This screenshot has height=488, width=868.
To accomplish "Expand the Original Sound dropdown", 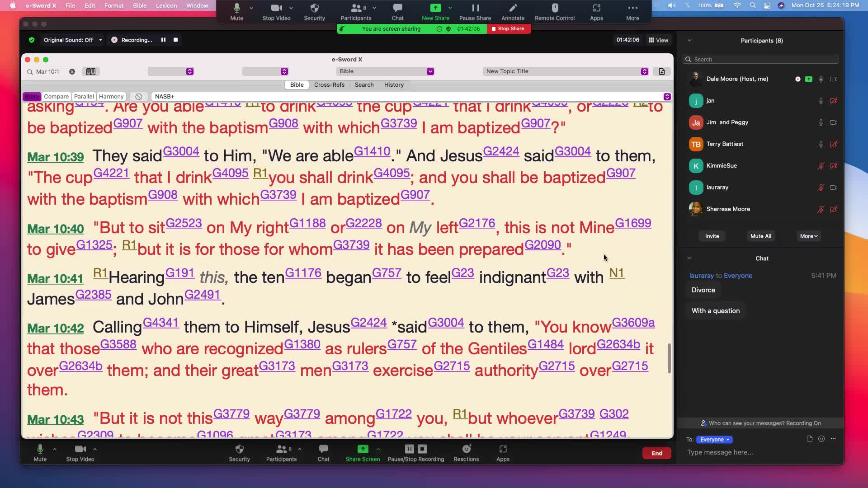I will [x=100, y=40].
